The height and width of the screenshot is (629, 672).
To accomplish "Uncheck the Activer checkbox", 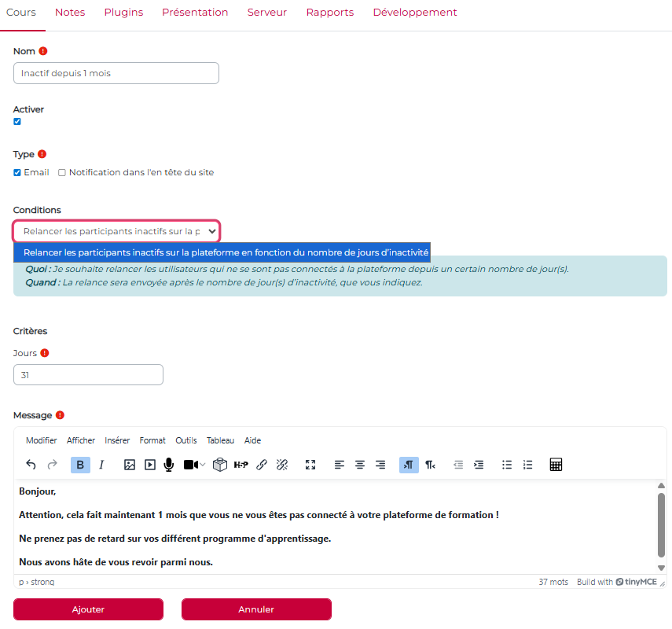I will (x=17, y=122).
